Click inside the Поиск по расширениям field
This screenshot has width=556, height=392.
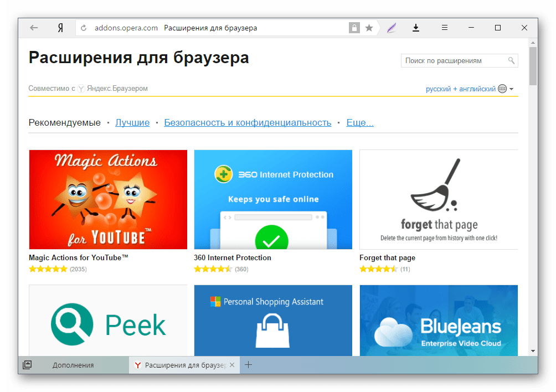455,60
